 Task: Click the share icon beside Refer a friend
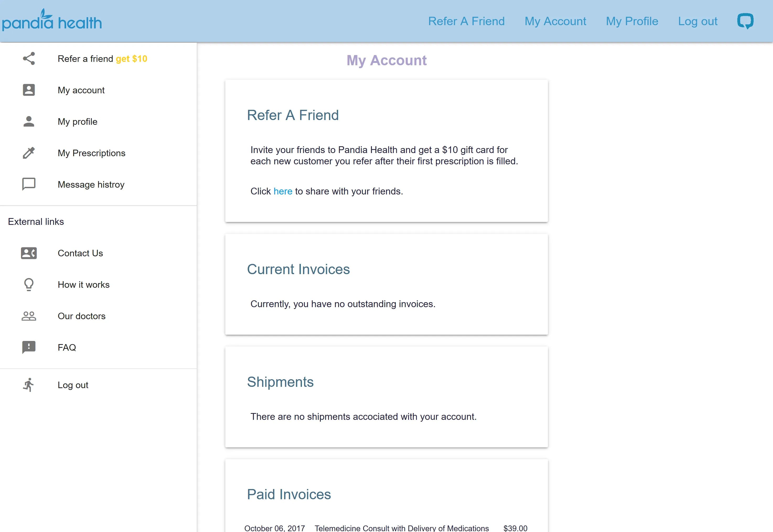pyautogui.click(x=29, y=59)
